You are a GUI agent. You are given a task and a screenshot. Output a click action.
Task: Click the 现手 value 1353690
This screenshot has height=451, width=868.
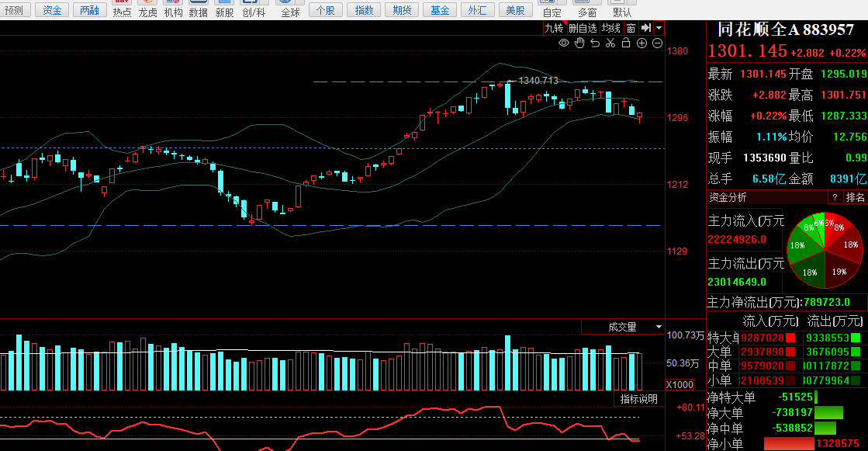tap(765, 158)
